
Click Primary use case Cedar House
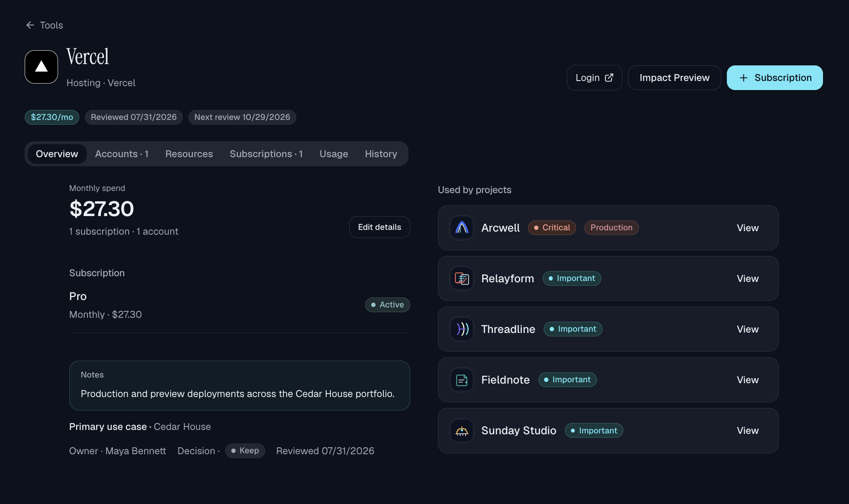[x=140, y=426]
